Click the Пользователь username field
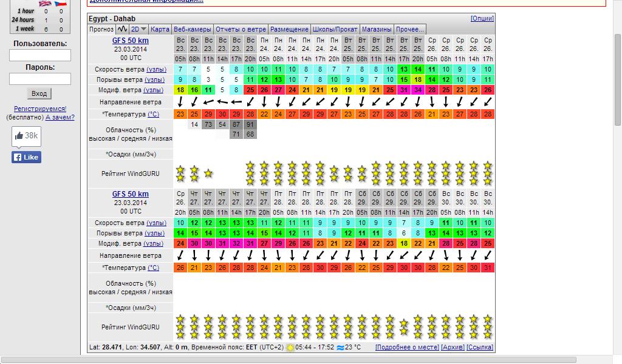The image size is (622, 364). click(40, 55)
